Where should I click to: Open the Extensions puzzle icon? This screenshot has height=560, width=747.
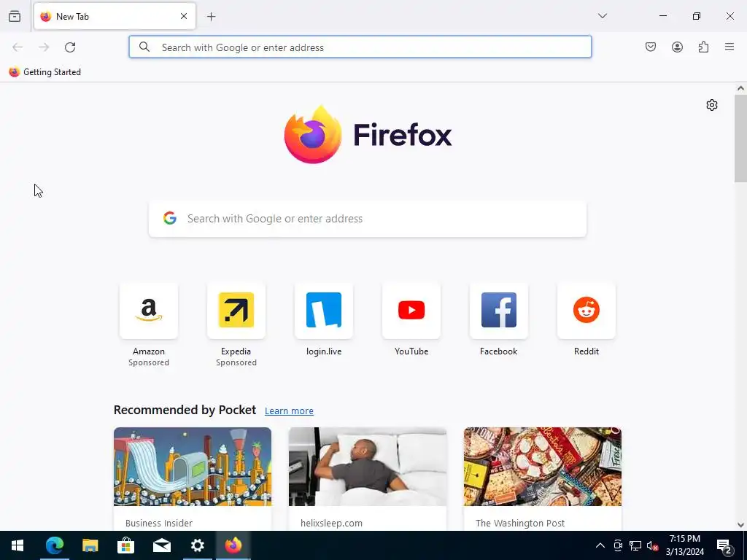click(x=703, y=47)
